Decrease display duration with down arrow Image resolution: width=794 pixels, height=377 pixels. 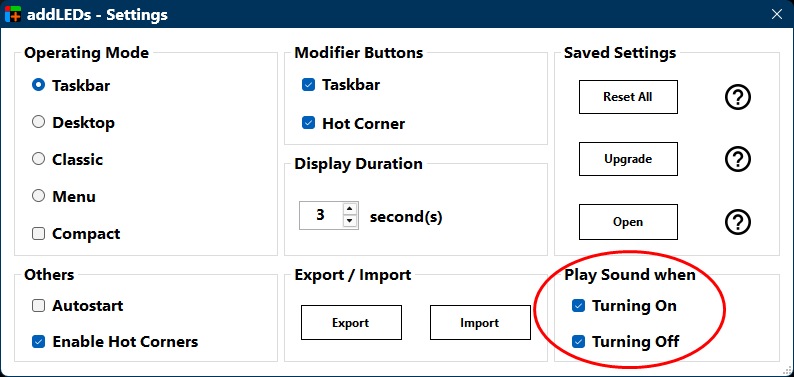[x=350, y=221]
